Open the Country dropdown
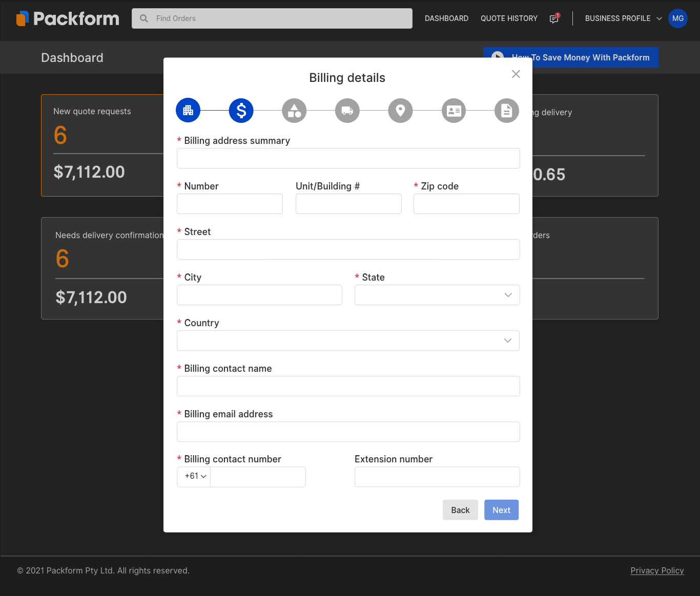 348,340
